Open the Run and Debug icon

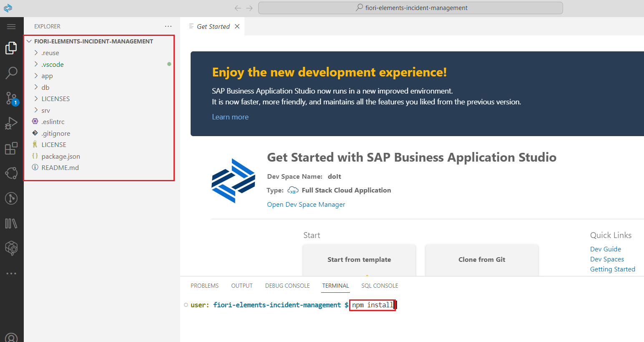[x=11, y=123]
